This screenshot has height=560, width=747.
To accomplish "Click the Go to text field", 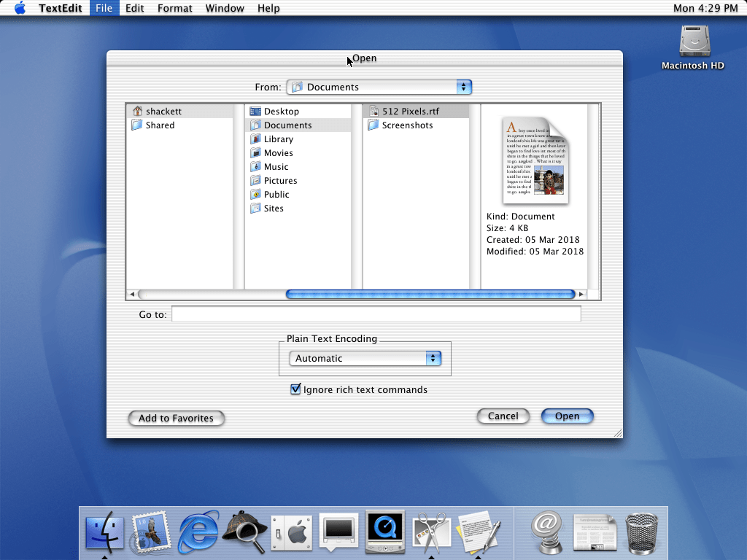I will click(x=376, y=314).
